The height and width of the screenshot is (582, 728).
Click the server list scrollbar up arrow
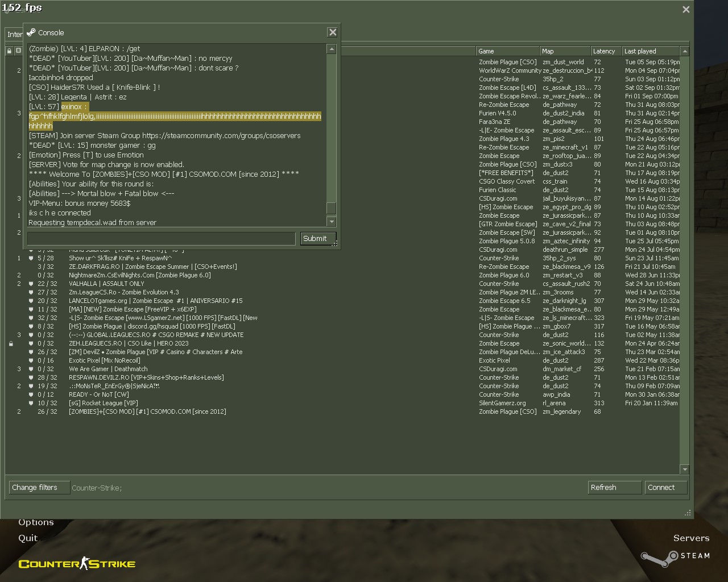coord(685,51)
